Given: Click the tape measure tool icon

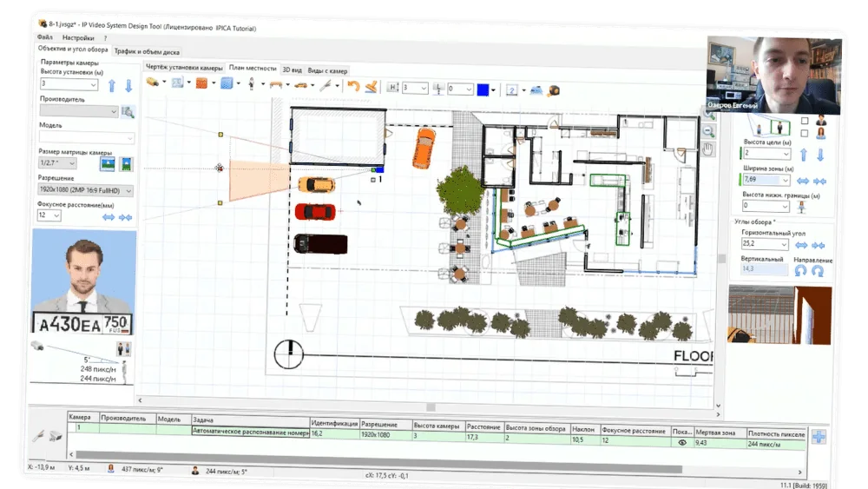Looking at the screenshot, I should pyautogui.click(x=554, y=90).
